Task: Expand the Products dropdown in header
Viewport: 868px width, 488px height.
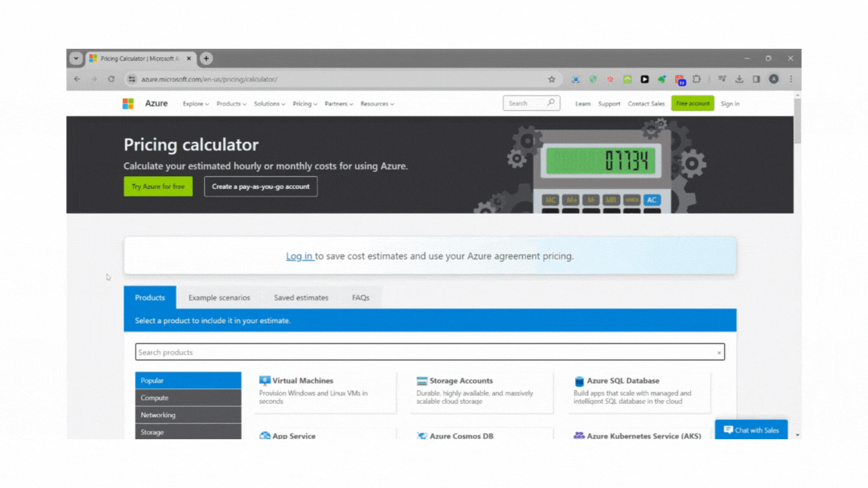Action: [231, 103]
